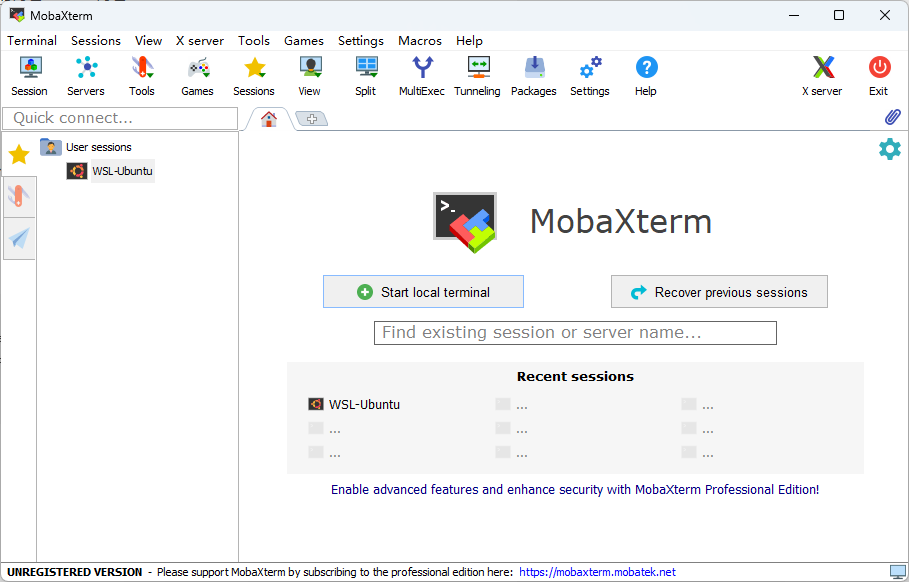Viewport: 909px width, 582px height.
Task: Click the find existing session search field
Action: tap(575, 332)
